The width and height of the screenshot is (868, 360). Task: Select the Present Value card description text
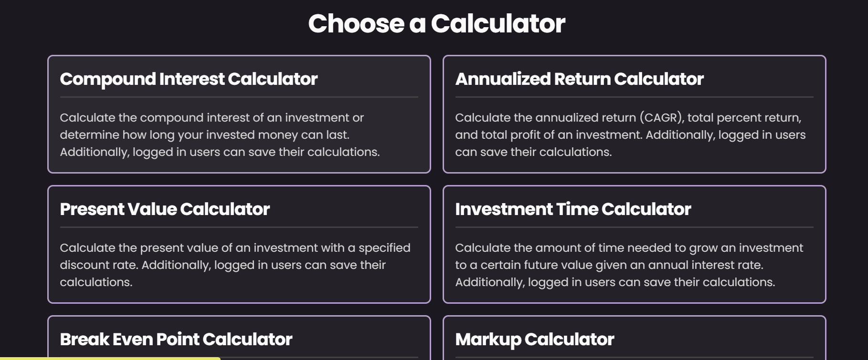click(x=235, y=265)
